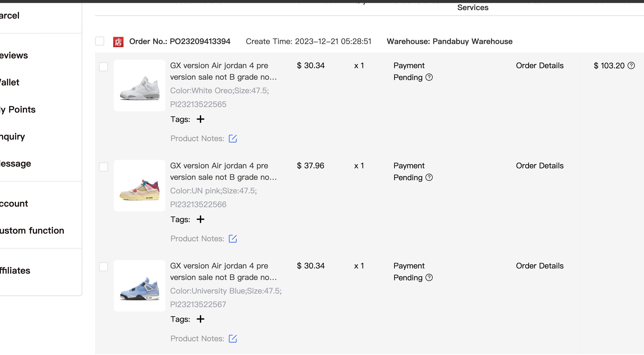
Task: Open the Wallet section in the sidebar
Action: [x=10, y=82]
